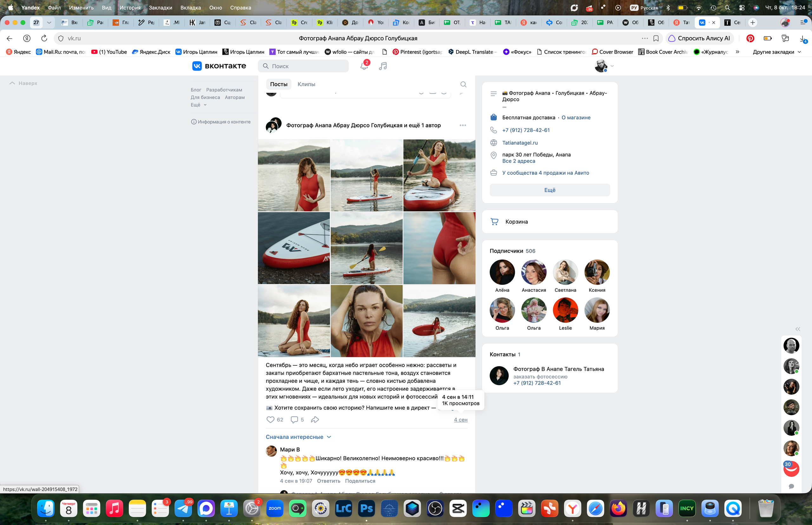Open VK notifications bell
This screenshot has width=812, height=525.
point(364,66)
